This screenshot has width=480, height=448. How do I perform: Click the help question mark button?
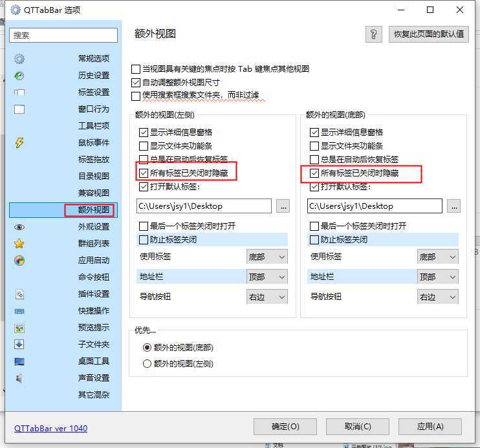(x=373, y=34)
